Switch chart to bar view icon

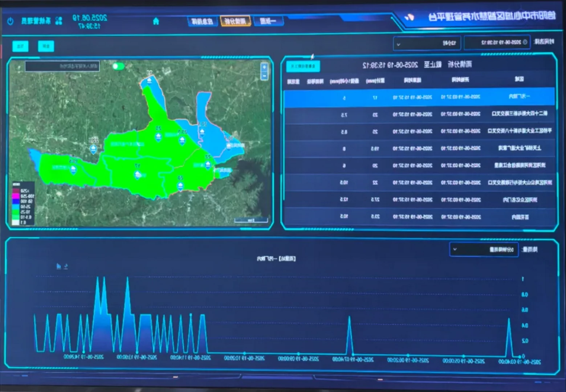coord(58,266)
